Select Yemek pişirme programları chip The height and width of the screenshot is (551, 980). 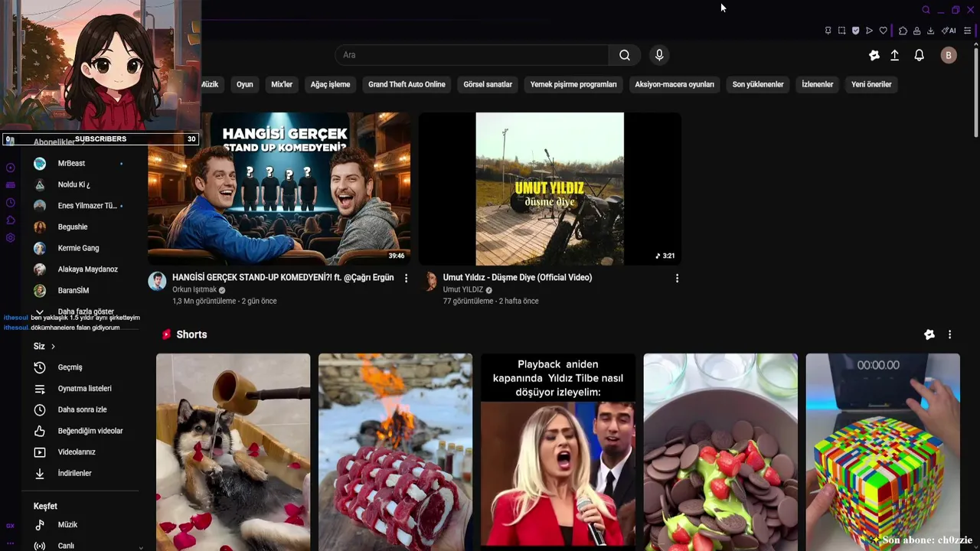(x=573, y=84)
